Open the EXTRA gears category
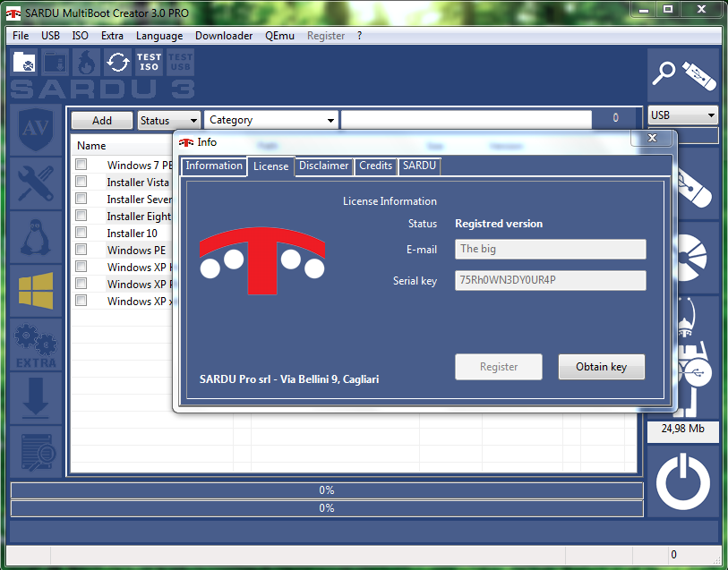Image resolution: width=728 pixels, height=570 pixels. pos(36,345)
